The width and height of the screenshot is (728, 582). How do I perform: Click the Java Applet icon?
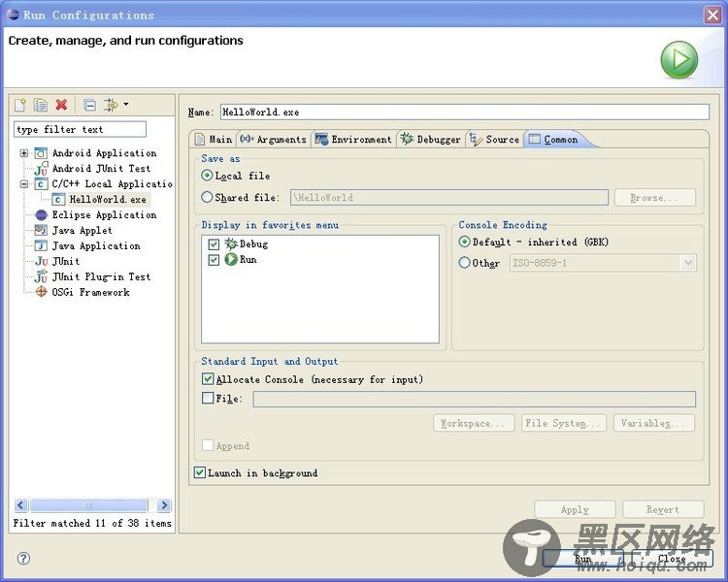click(41, 230)
